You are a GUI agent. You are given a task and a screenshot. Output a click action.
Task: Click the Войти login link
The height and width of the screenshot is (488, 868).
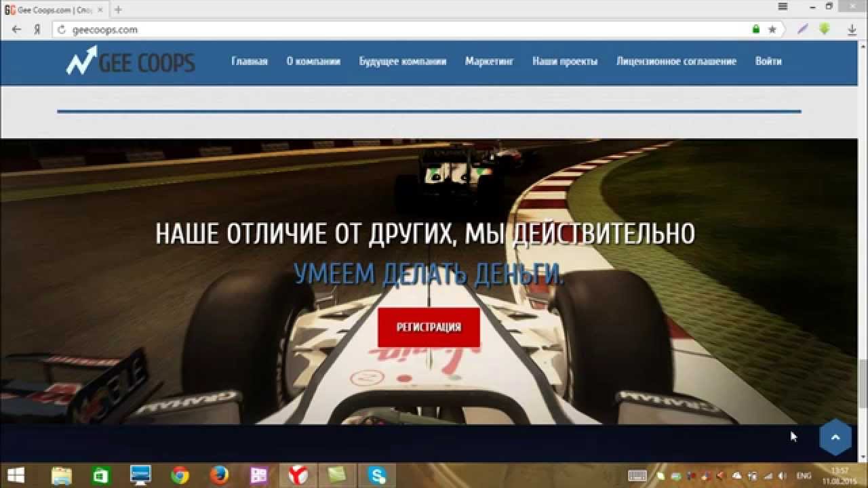coord(768,61)
